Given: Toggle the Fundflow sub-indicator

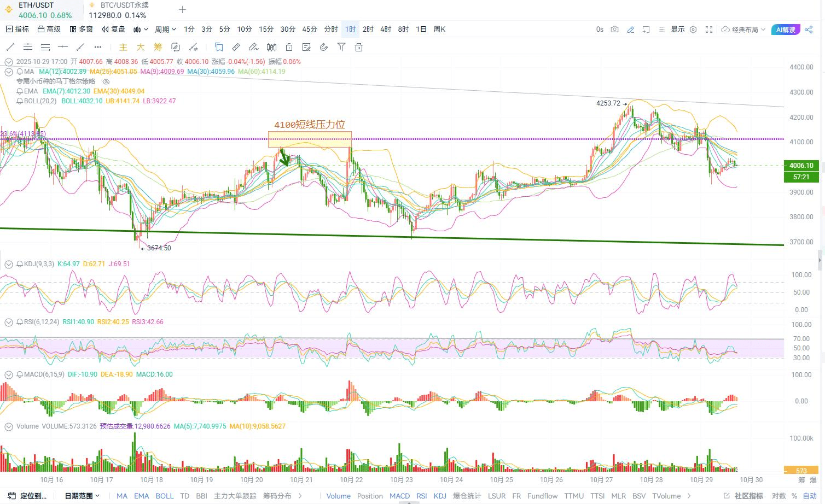Looking at the screenshot, I should [542, 496].
